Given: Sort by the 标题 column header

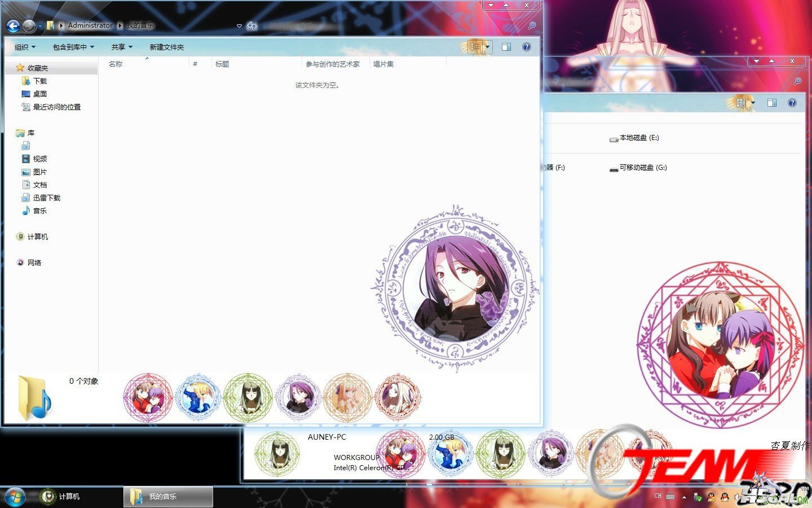Looking at the screenshot, I should [222, 64].
